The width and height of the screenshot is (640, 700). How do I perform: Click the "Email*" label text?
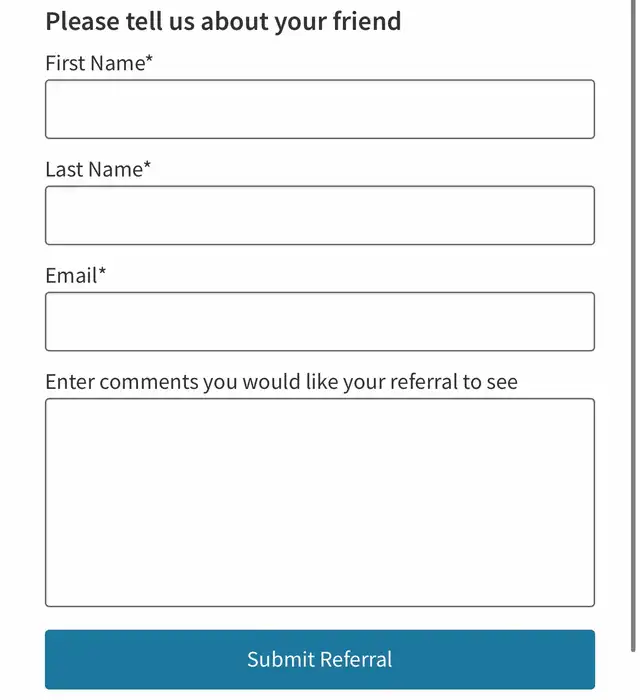coord(75,276)
